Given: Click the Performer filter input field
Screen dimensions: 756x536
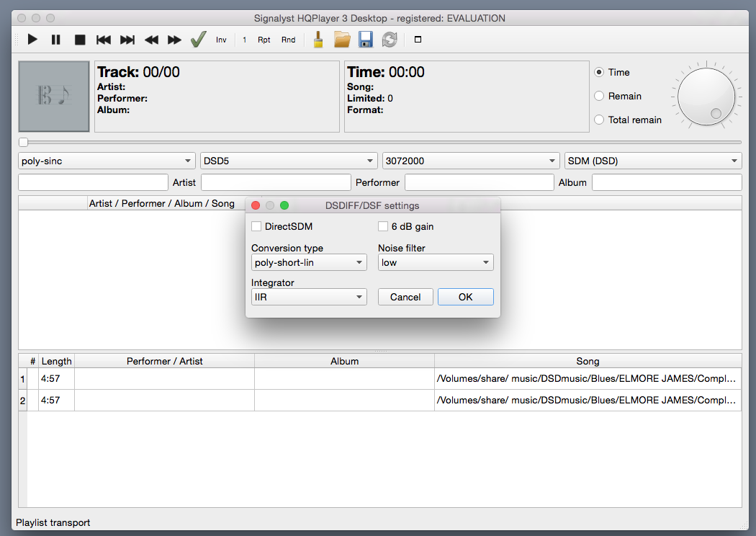Looking at the screenshot, I should (x=480, y=182).
